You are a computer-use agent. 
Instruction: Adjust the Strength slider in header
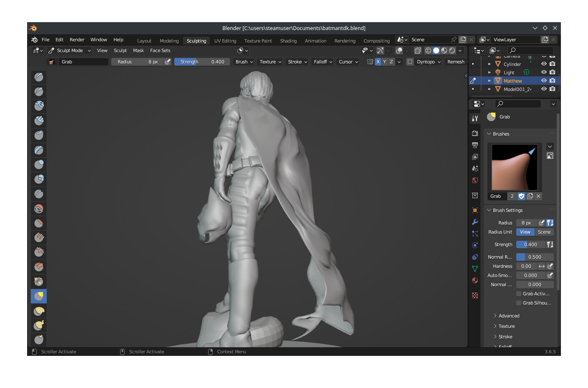(x=202, y=62)
